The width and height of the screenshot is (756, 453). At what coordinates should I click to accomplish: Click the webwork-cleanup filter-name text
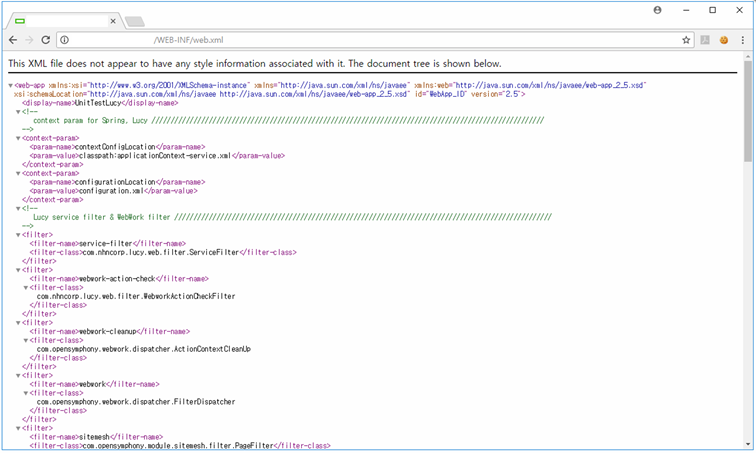108,332
